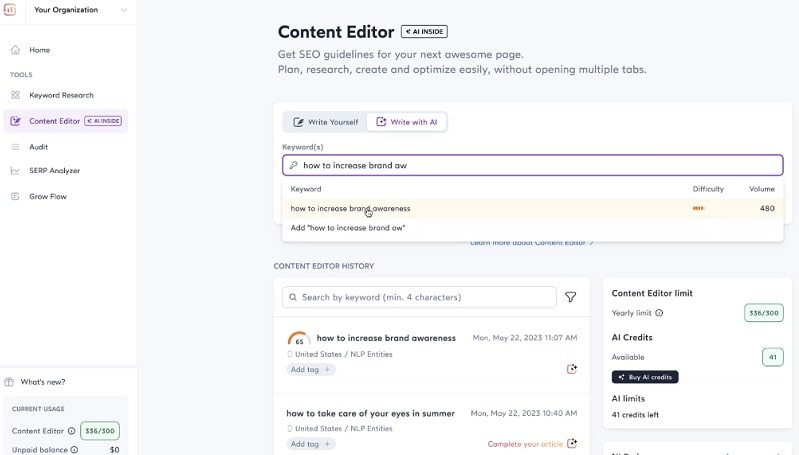Click the Yearly limit info icon
Viewport: 799px width, 455px height.
tap(659, 313)
